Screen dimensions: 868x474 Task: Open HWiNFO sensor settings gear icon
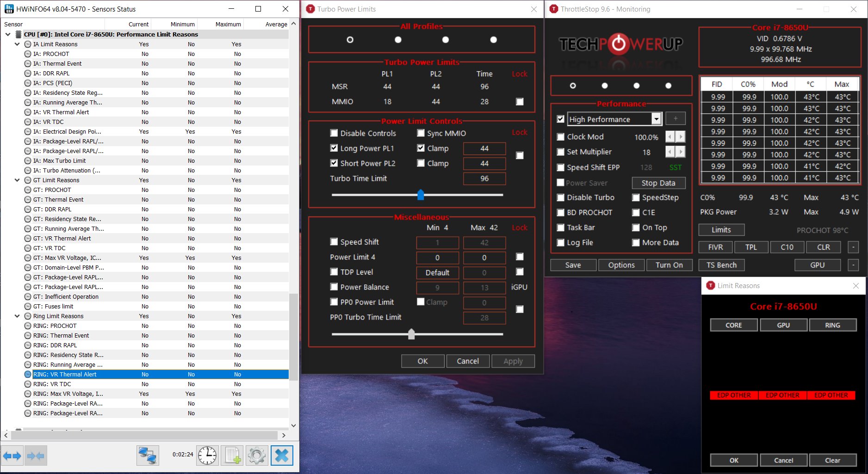coord(257,456)
